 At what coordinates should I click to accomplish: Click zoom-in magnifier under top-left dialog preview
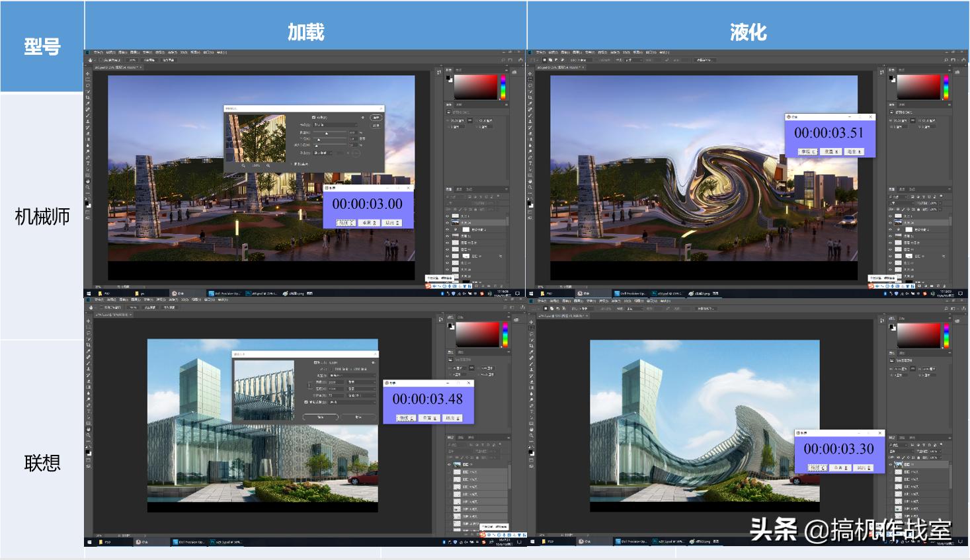pos(268,166)
